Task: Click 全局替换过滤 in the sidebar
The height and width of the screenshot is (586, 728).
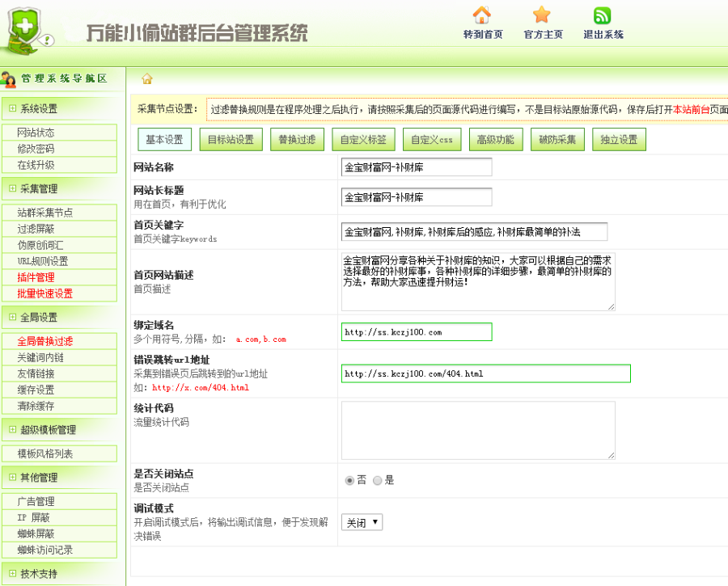Action: click(44, 341)
